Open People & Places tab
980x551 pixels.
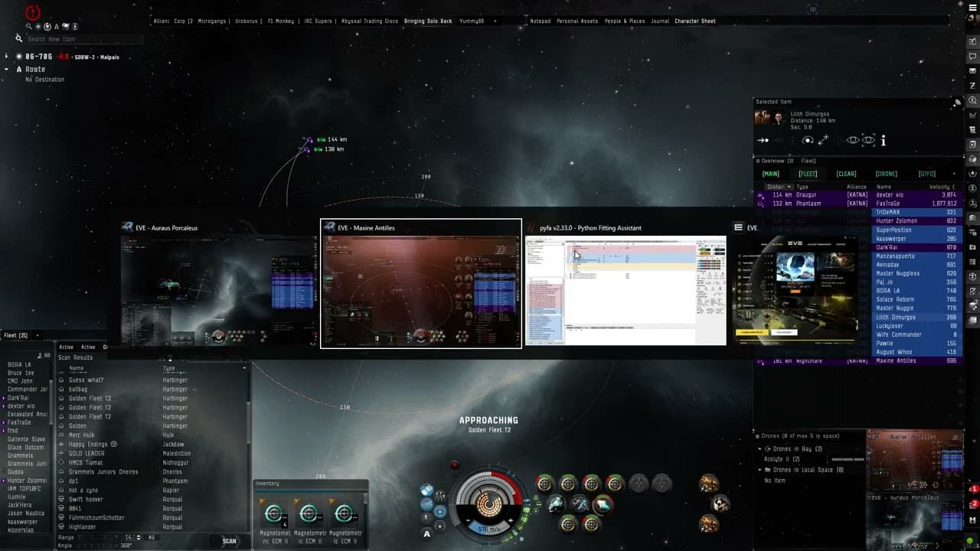625,21
